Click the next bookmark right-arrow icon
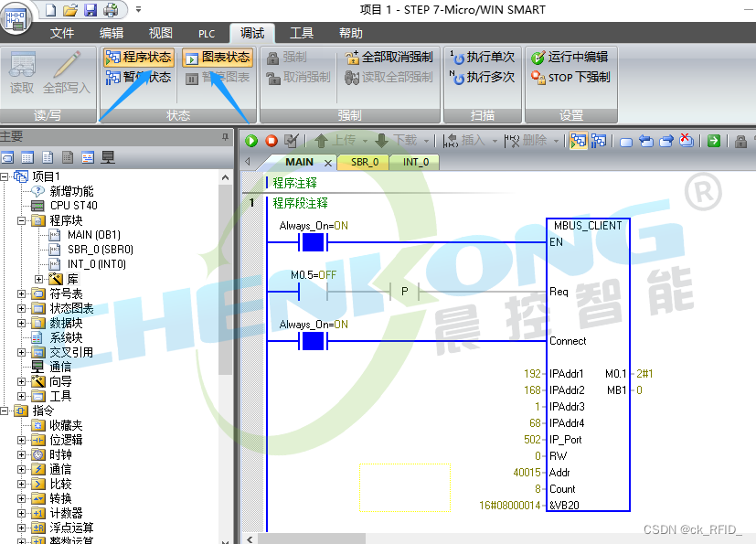This screenshot has height=544, width=756. tap(666, 141)
